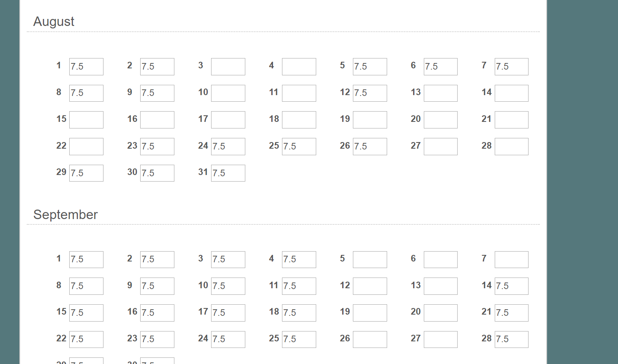Image resolution: width=618 pixels, height=364 pixels.
Task: Focus the September 14 field with 7.5
Action: click(x=512, y=286)
